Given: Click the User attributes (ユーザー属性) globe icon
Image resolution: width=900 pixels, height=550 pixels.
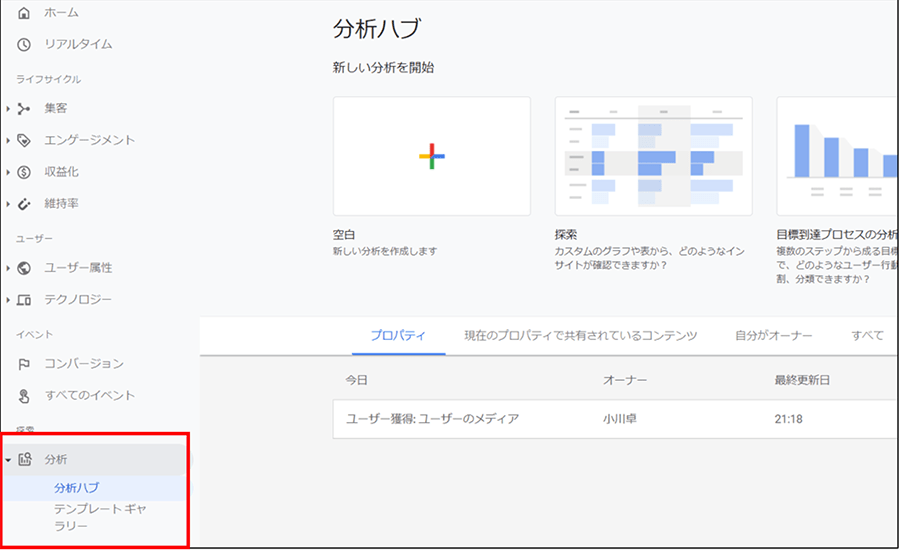Looking at the screenshot, I should [x=25, y=268].
